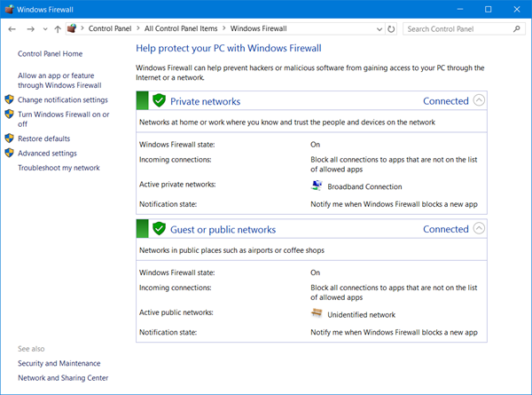Click the Broadband Connection network icon

click(317, 186)
